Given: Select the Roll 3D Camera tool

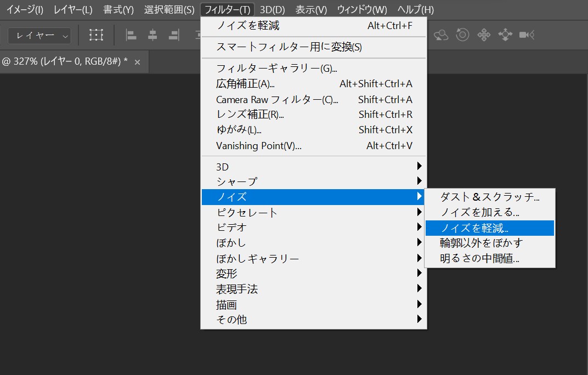Looking at the screenshot, I should click(462, 35).
